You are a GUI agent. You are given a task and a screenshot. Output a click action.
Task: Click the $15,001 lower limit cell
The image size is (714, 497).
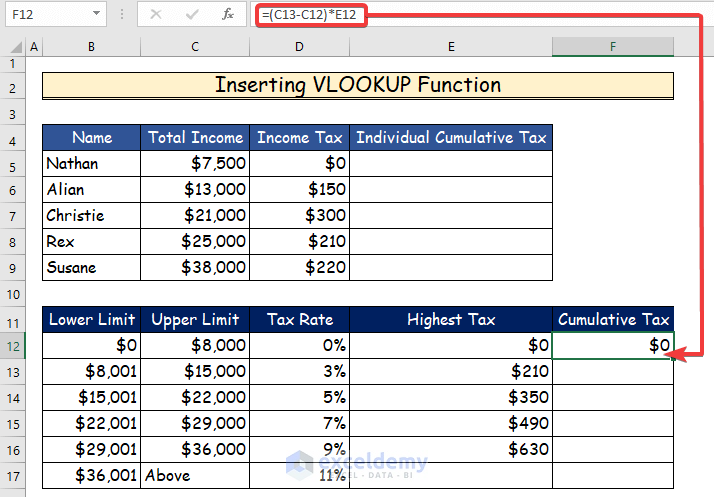(x=92, y=398)
